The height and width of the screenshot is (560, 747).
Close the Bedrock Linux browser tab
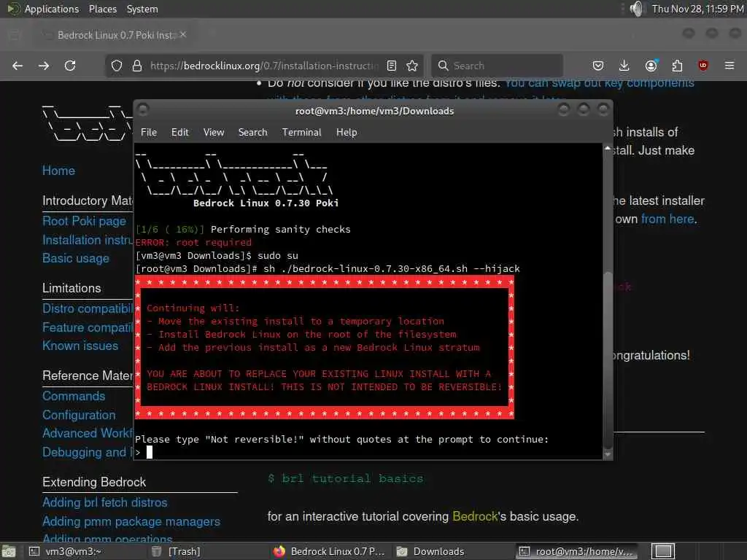(x=183, y=35)
